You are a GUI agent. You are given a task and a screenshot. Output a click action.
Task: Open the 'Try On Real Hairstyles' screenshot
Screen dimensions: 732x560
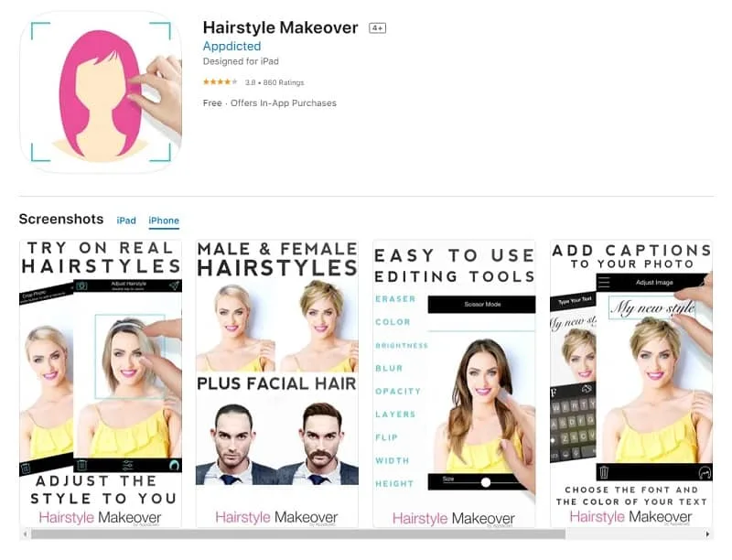click(101, 383)
